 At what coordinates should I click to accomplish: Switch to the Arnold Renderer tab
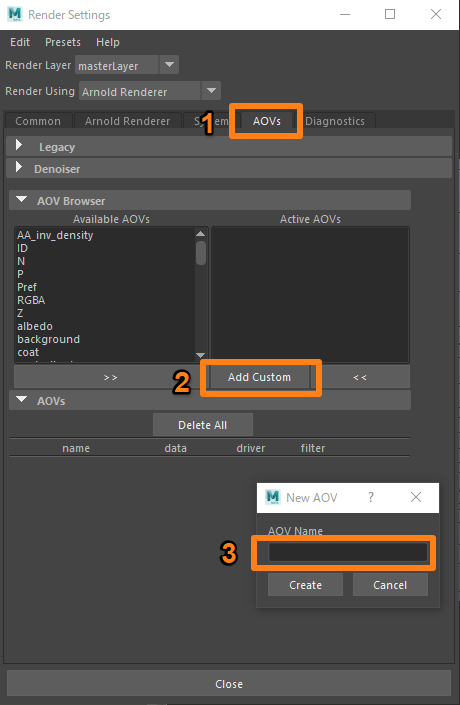click(127, 121)
